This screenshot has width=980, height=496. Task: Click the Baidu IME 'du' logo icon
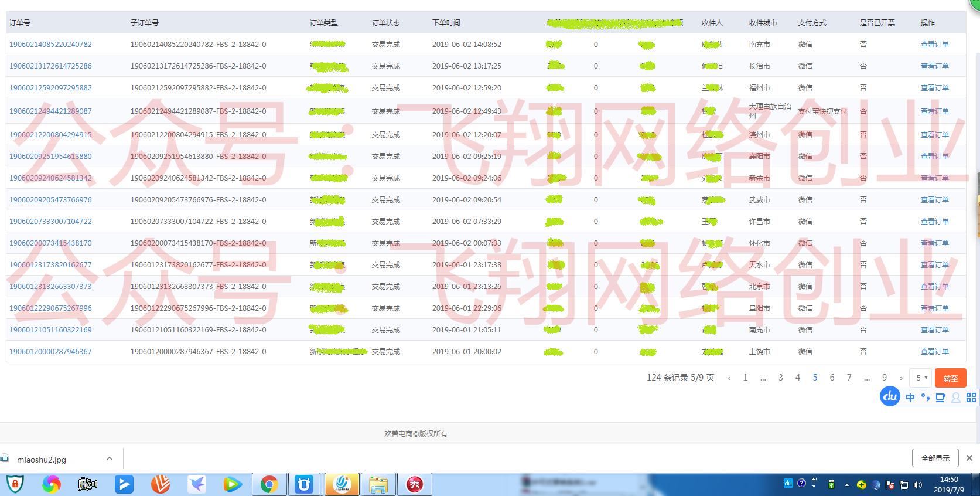click(x=890, y=396)
